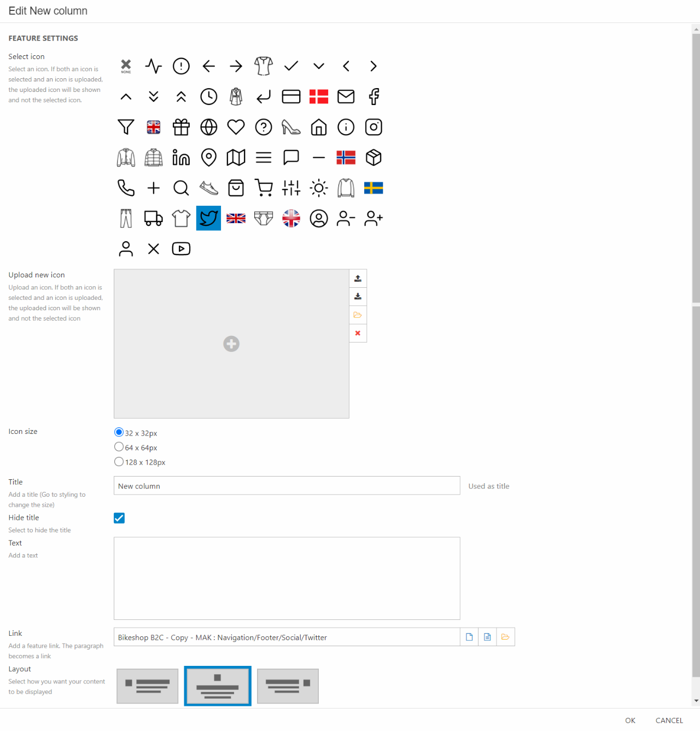
Task: Click the Title input field
Action: pos(287,486)
